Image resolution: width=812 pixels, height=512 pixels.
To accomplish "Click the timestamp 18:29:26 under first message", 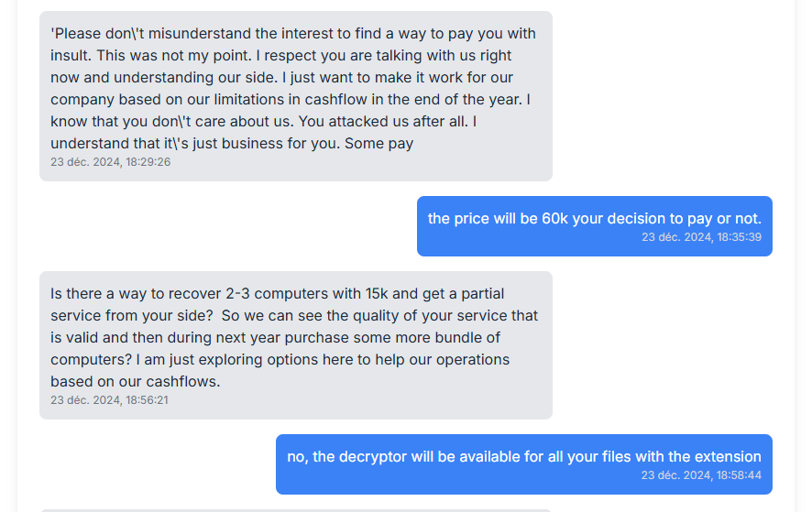I will click(110, 162).
